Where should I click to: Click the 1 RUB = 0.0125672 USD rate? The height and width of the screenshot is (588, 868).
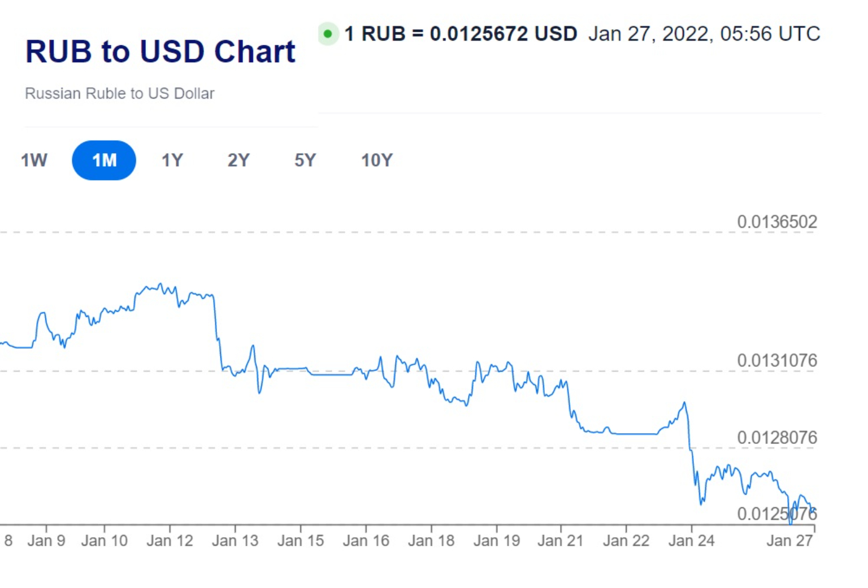tap(461, 34)
